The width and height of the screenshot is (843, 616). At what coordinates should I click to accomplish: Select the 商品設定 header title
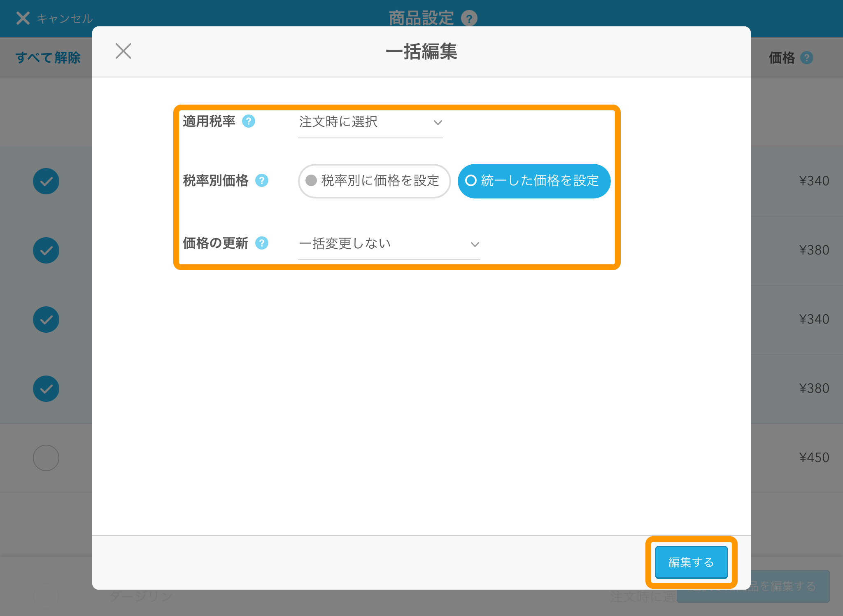(x=421, y=17)
